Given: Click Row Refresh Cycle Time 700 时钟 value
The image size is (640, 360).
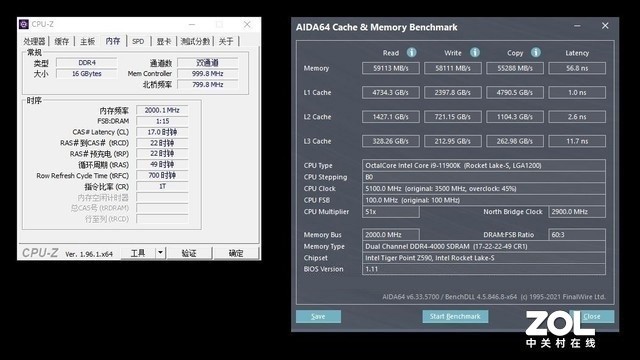Looking at the screenshot, I should tap(162, 176).
